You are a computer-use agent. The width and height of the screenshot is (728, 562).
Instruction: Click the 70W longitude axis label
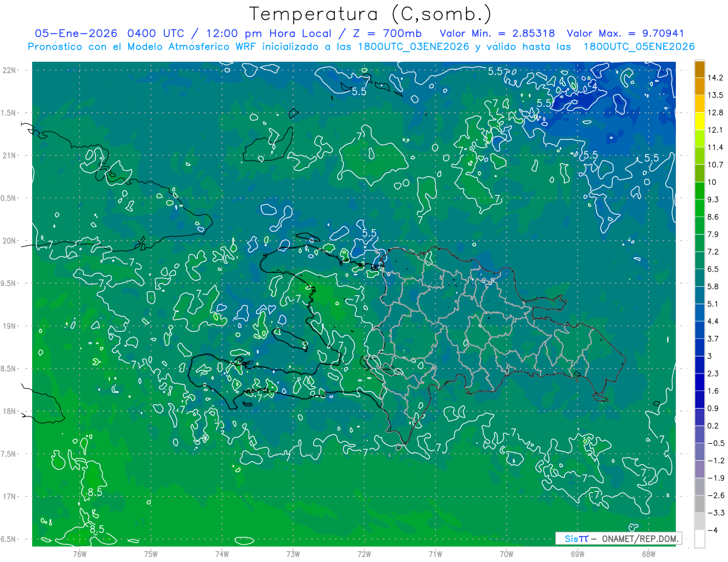click(506, 554)
